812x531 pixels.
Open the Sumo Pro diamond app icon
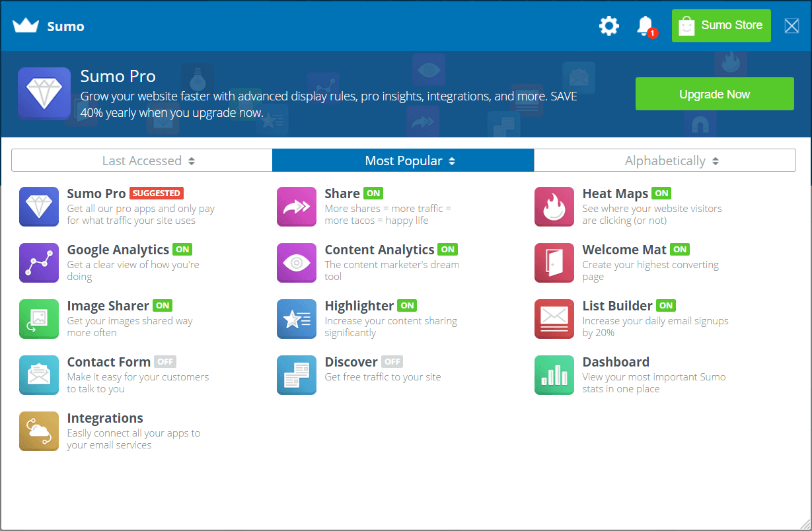[x=39, y=207]
